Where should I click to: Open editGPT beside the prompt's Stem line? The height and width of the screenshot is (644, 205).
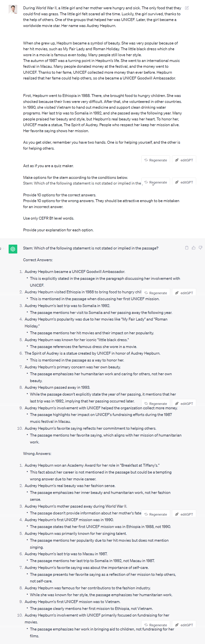point(184,182)
